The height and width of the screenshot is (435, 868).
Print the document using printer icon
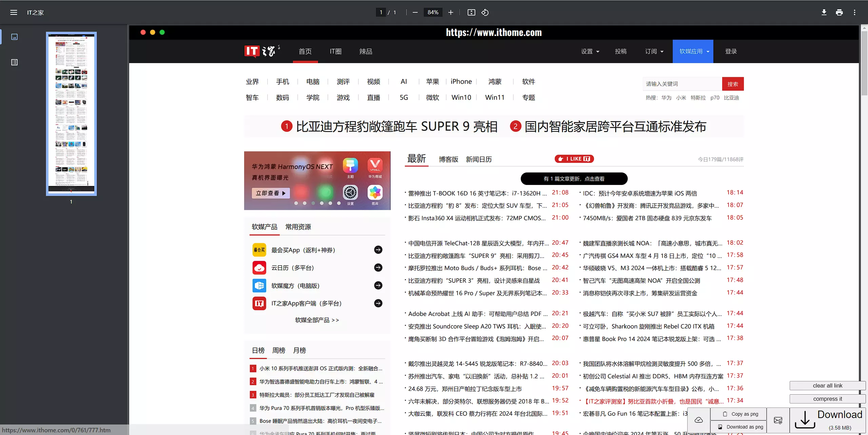tap(839, 13)
